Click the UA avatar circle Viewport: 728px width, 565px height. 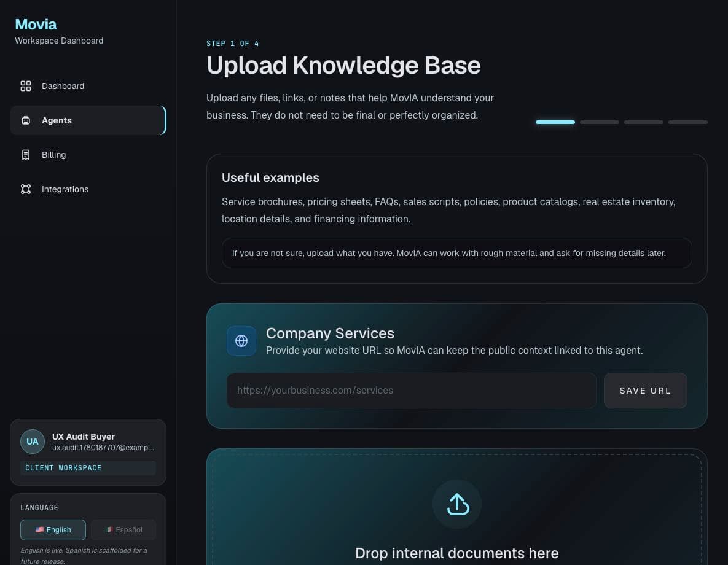(33, 442)
